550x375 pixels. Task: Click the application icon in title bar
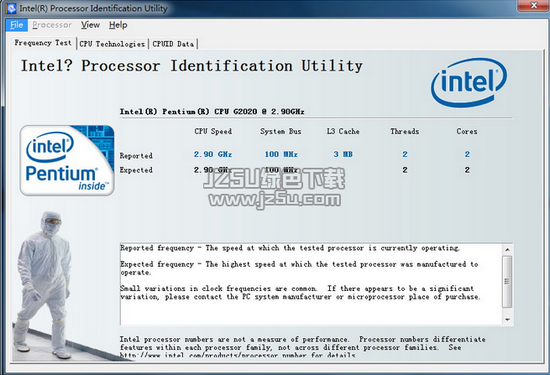click(x=11, y=8)
